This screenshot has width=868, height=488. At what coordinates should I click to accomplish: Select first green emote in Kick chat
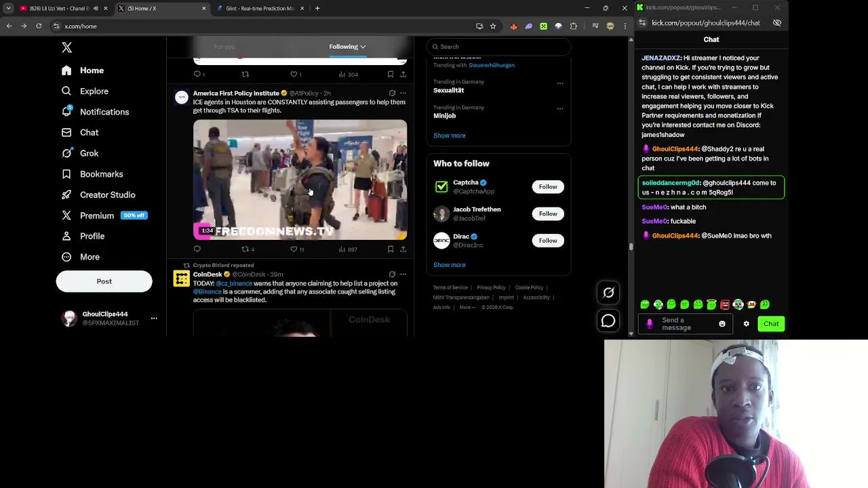[645, 305]
